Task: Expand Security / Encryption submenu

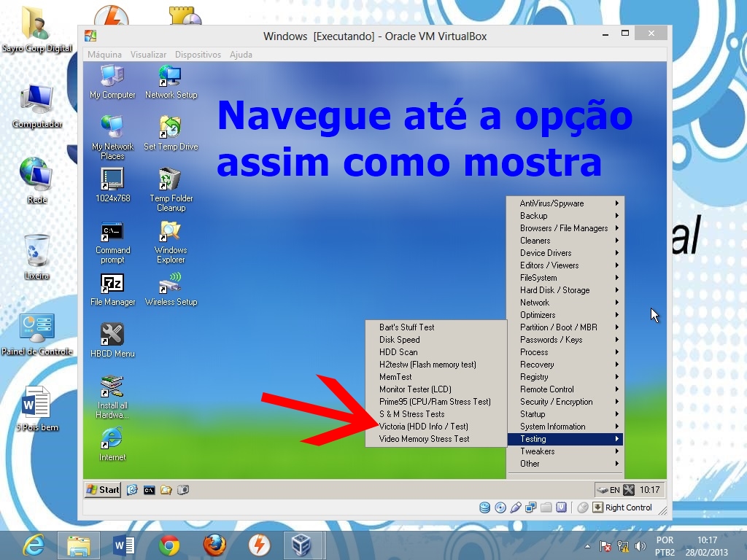Action: pyautogui.click(x=565, y=402)
